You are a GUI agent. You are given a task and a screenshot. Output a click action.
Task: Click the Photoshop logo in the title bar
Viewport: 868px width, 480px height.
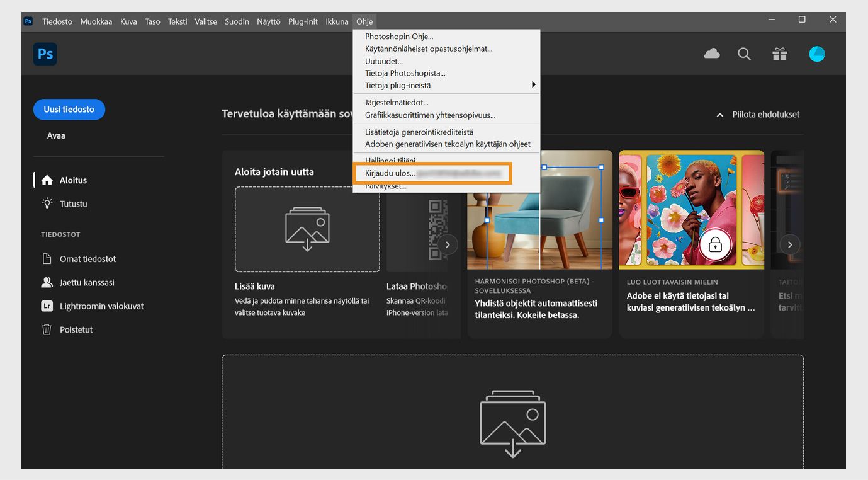pos(28,21)
